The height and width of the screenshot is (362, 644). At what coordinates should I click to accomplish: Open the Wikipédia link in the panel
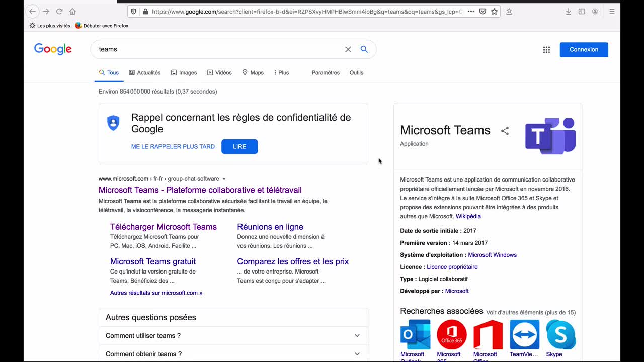pos(468,216)
